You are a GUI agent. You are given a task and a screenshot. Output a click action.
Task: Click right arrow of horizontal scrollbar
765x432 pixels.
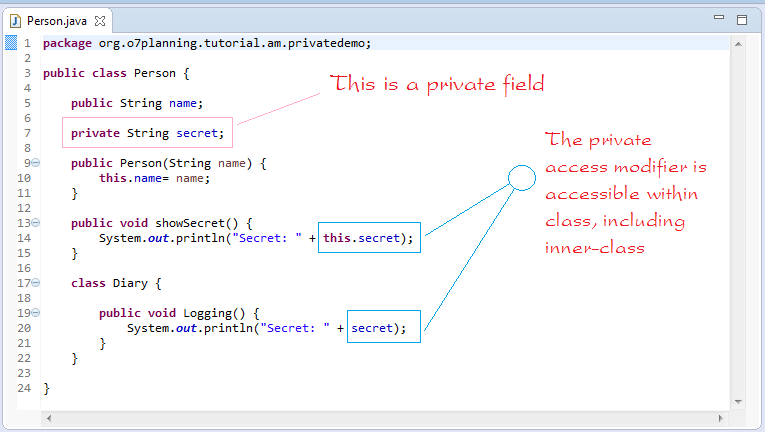pyautogui.click(x=721, y=418)
